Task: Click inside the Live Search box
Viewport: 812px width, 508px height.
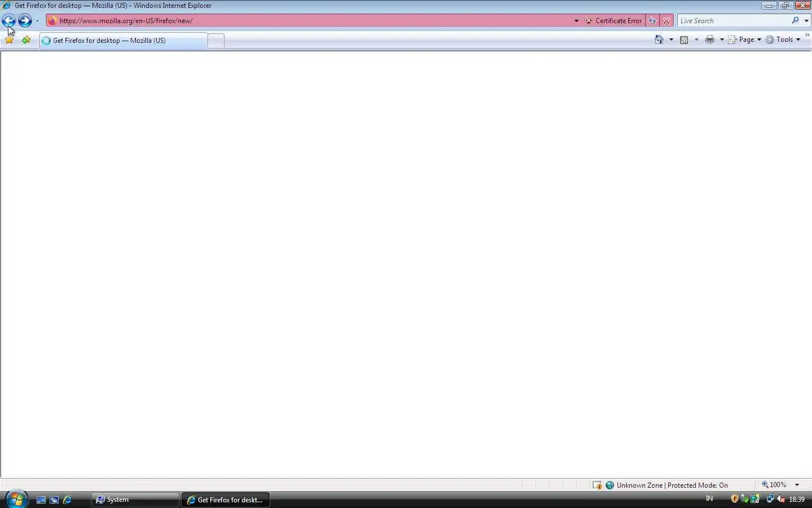Action: pos(733,21)
